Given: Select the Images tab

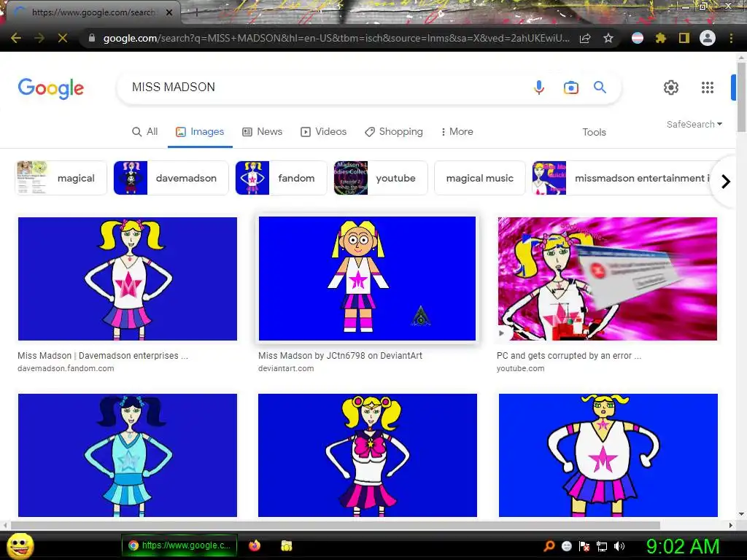Looking at the screenshot, I should point(200,131).
